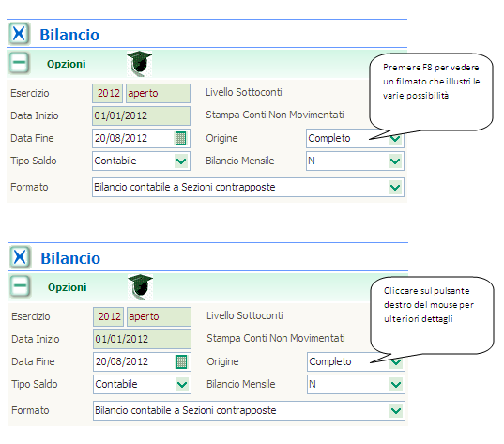Viewport: 504px width, 444px height.
Task: Expand lower Formato Bilancio contabile dropdown arrow
Action: click(396, 411)
